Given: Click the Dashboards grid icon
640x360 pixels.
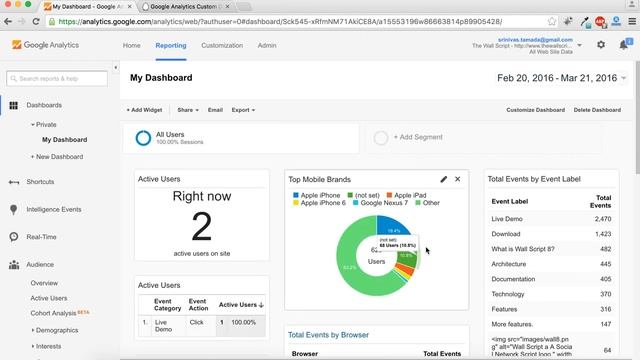Looking at the screenshot, I should (x=13, y=105).
